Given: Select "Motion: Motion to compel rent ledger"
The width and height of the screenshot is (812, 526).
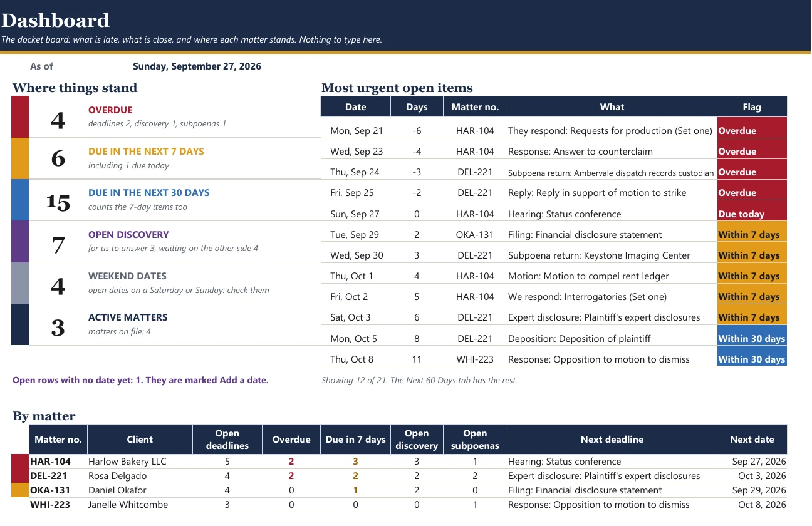Looking at the screenshot, I should [x=588, y=276].
